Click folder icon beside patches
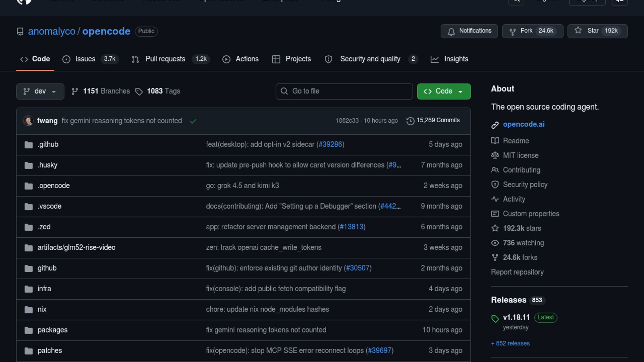 [x=29, y=351]
